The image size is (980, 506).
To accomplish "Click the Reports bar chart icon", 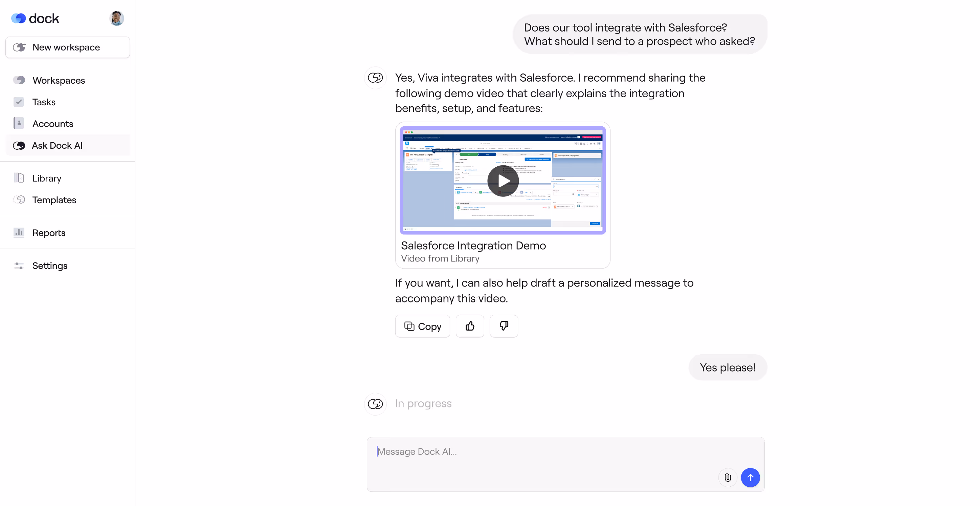I will [x=19, y=233].
